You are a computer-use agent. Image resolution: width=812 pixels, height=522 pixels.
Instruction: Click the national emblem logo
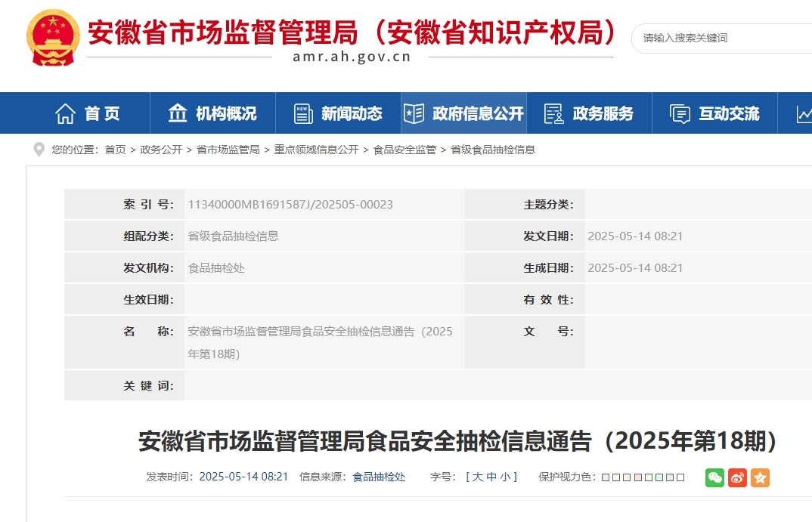(53, 38)
